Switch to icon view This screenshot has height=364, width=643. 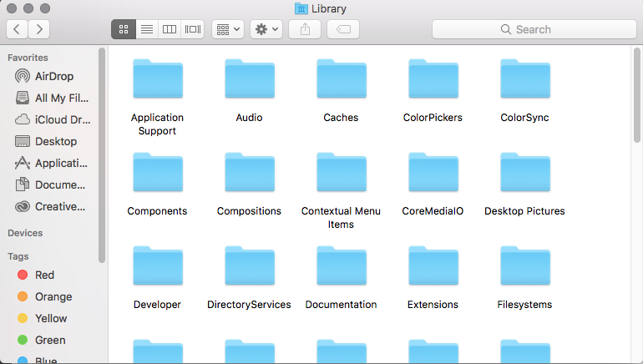pos(124,29)
